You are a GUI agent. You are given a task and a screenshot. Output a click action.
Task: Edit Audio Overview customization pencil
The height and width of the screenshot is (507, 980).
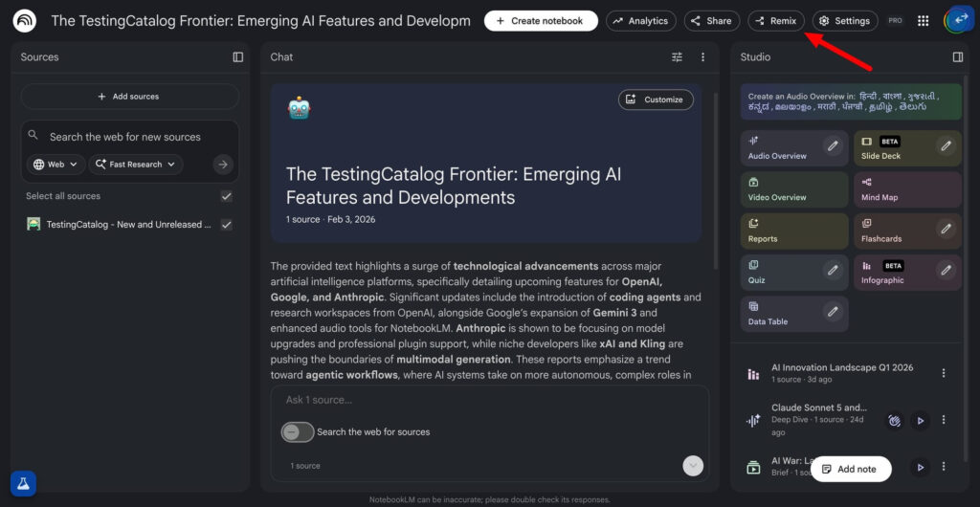[x=834, y=146]
